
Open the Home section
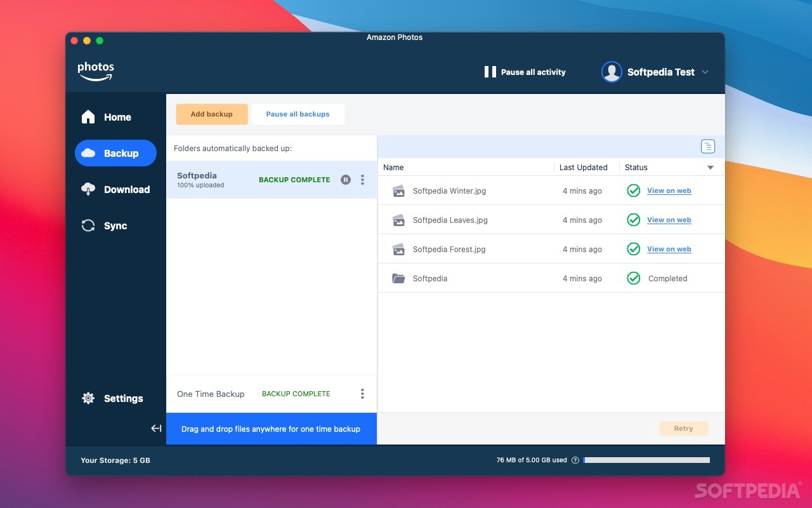coord(115,117)
